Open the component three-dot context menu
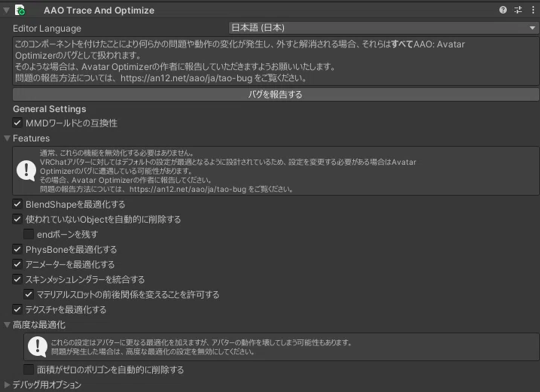 [x=533, y=10]
